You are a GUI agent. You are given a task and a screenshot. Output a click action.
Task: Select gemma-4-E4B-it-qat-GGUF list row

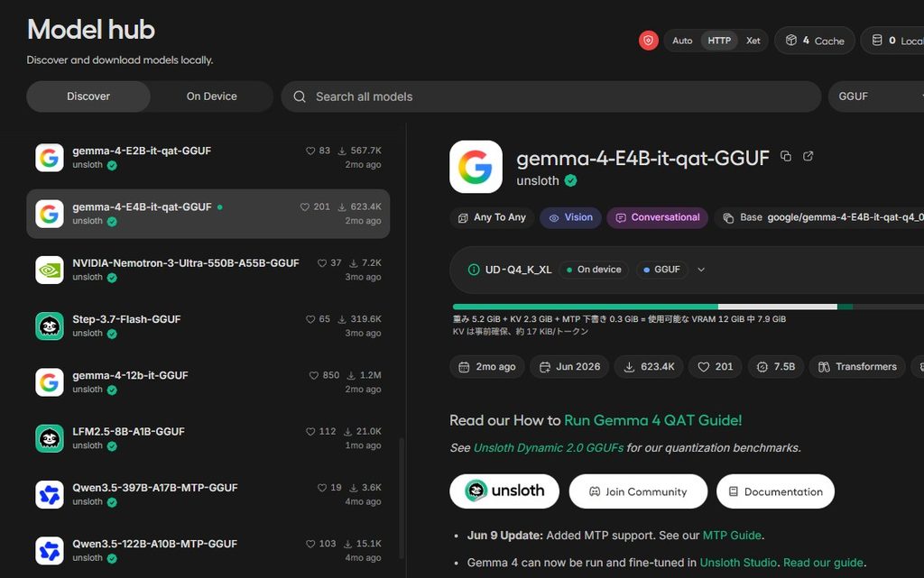pos(208,214)
